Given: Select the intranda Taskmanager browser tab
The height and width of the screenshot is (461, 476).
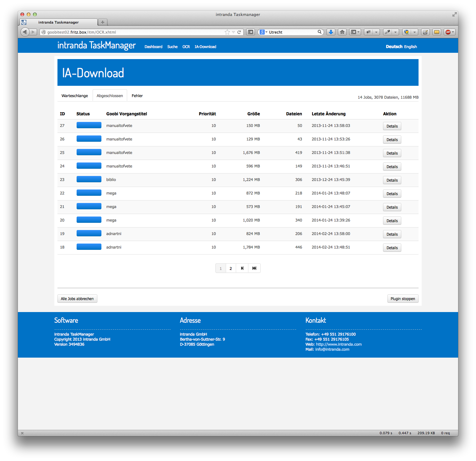Looking at the screenshot, I should 58,22.
